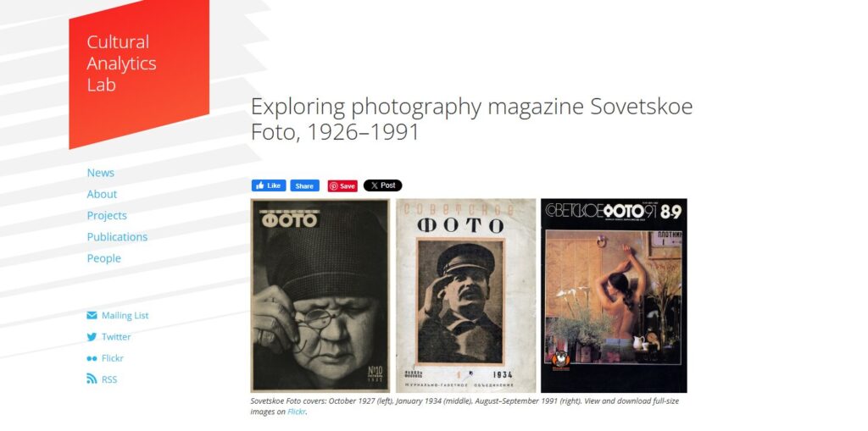868x431 pixels.
Task: Navigate to the People page
Action: click(x=103, y=258)
